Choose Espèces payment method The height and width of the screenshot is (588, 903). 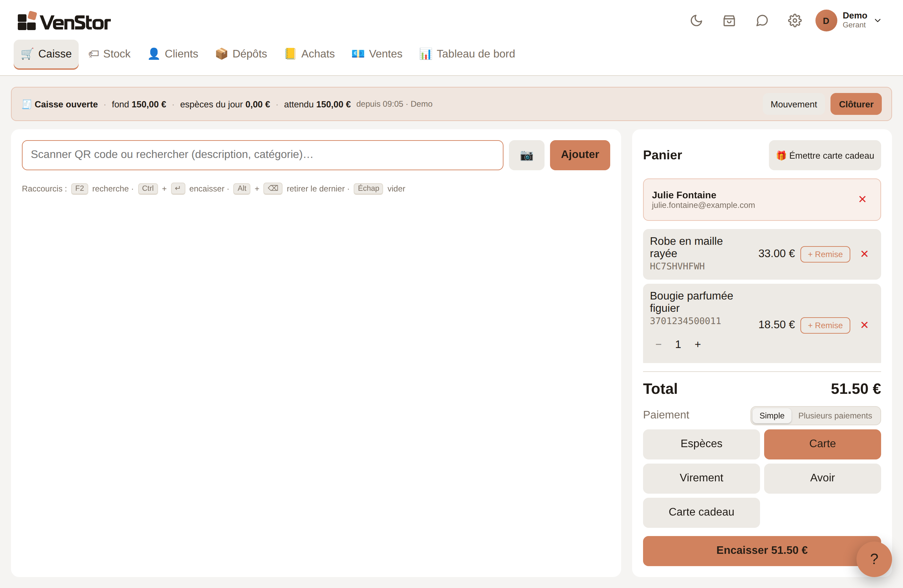click(x=701, y=444)
